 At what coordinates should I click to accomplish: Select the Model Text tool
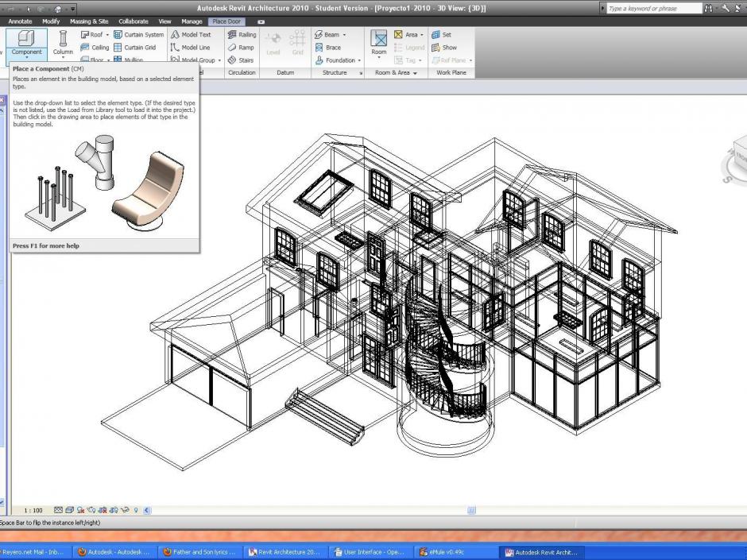[191, 35]
